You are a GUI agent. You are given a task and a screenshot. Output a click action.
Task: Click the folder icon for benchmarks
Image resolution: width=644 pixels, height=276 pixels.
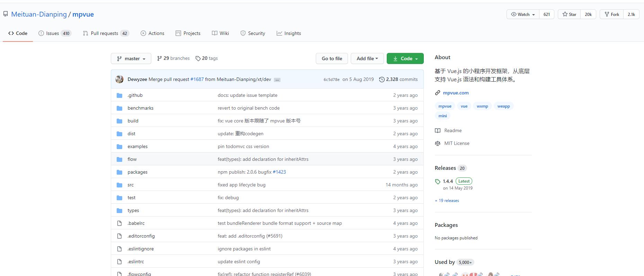tap(119, 108)
